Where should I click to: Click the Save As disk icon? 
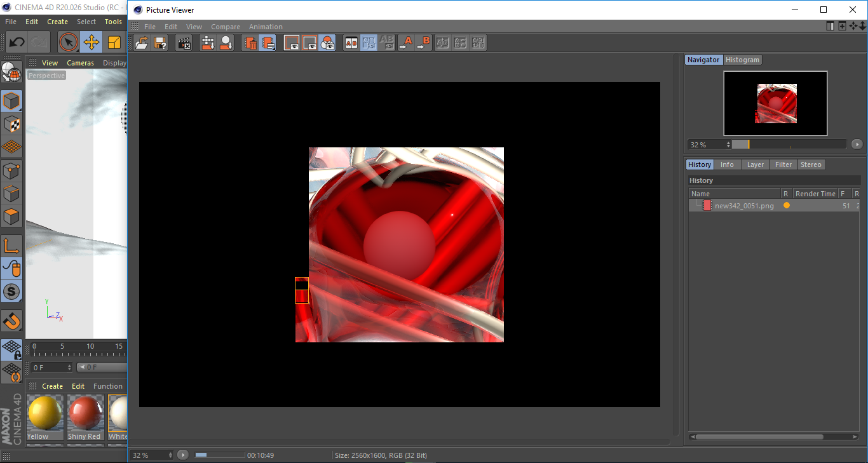tap(160, 43)
